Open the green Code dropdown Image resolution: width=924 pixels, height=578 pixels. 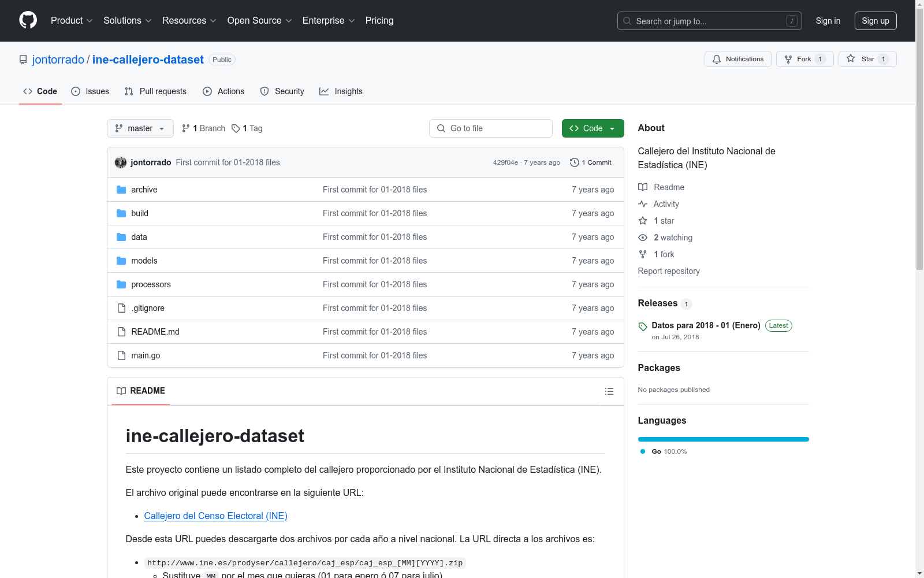(x=593, y=128)
